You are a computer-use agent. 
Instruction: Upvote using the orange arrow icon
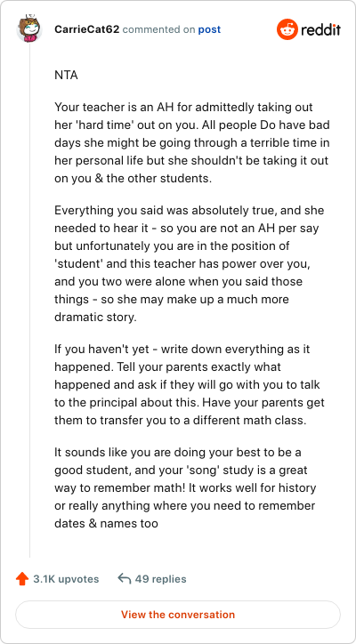21,579
